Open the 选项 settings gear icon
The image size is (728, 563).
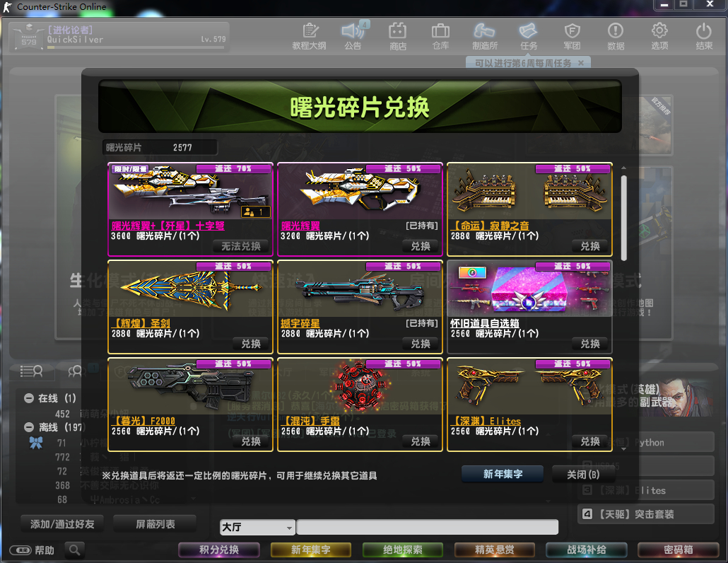point(659,36)
